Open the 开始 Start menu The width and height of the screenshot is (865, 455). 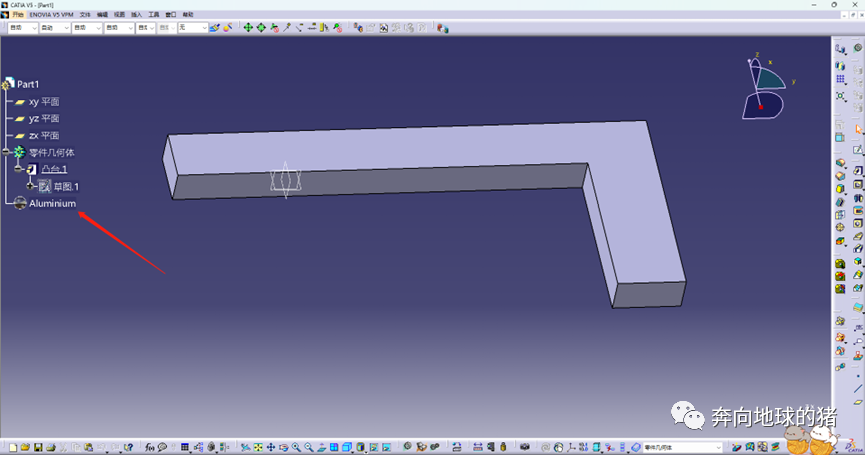(18, 15)
